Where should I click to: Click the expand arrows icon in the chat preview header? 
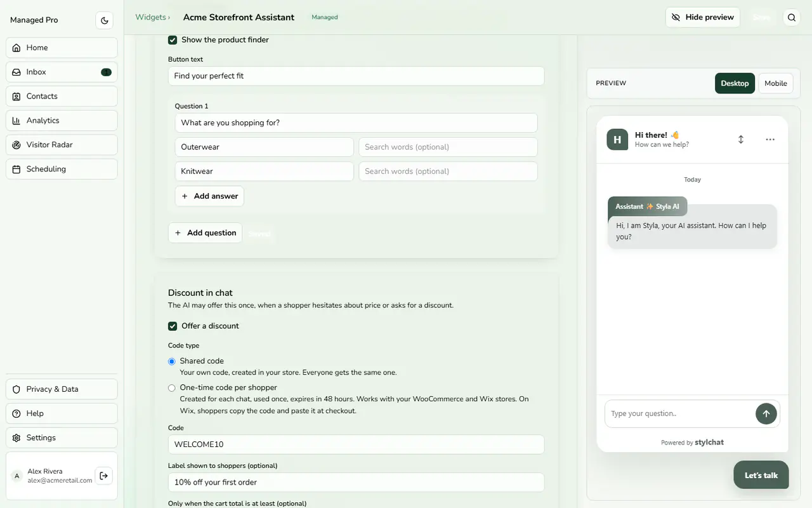[740, 139]
